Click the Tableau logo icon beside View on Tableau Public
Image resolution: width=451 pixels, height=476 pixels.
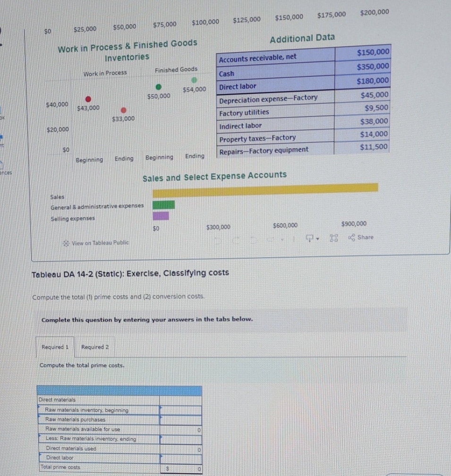[66, 244]
